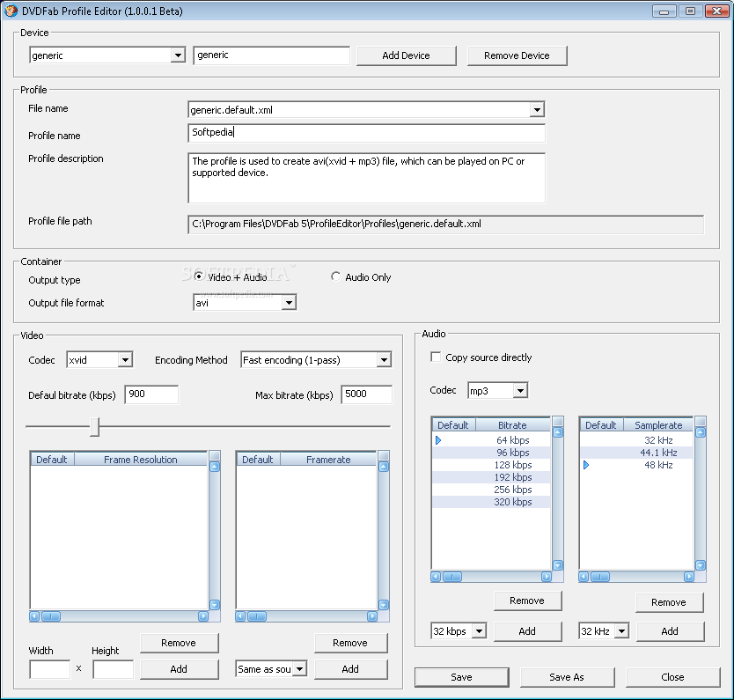Click inside the Profile description text box
Viewport: 734px width, 700px height.
click(x=366, y=178)
